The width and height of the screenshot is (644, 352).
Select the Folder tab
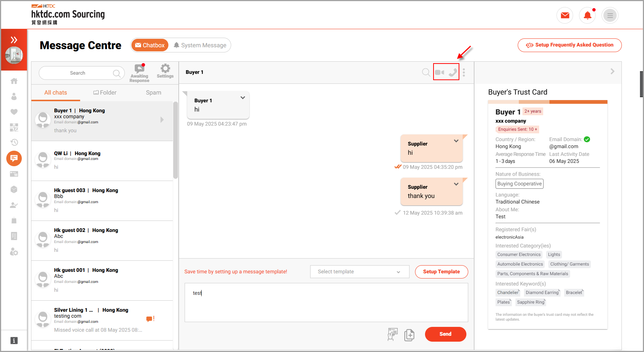(x=105, y=93)
